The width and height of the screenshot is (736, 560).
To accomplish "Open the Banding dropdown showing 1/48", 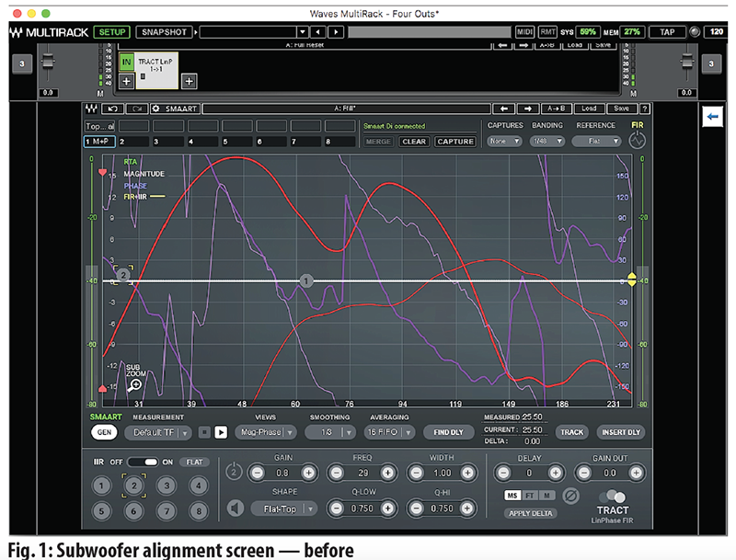I will pyautogui.click(x=547, y=141).
